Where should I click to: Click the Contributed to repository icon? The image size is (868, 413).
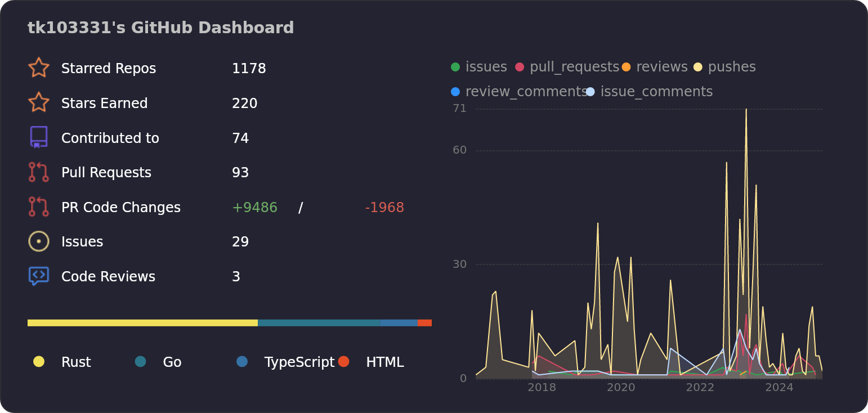tap(39, 137)
